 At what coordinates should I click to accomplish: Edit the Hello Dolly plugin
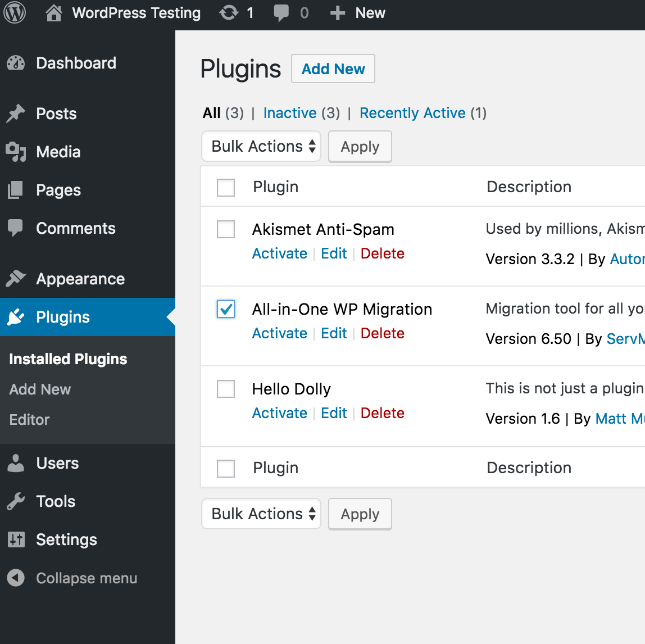point(334,413)
